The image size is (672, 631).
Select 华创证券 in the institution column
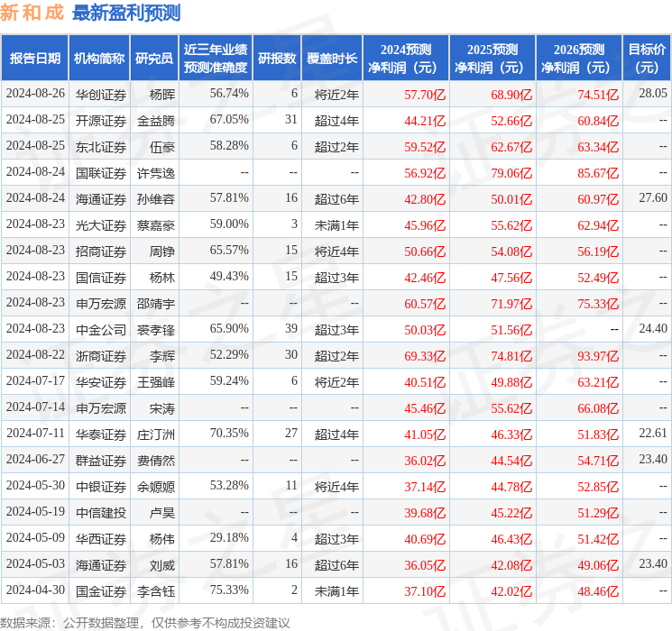[x=101, y=95]
